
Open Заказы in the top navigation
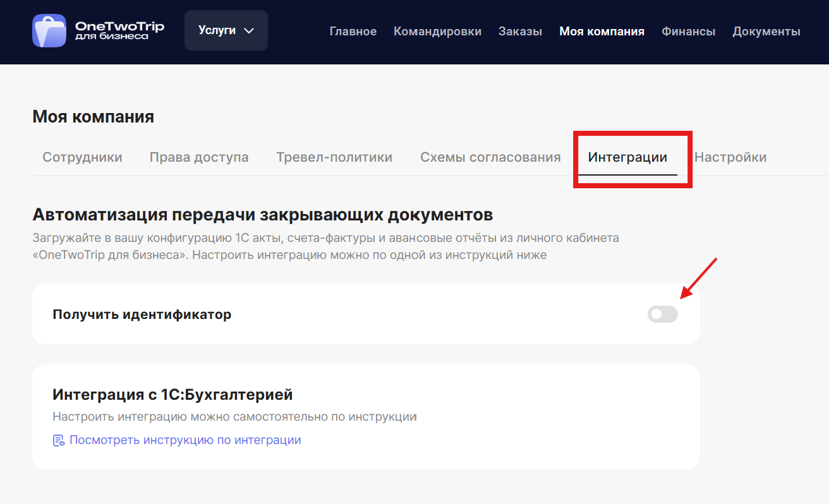[x=520, y=31]
